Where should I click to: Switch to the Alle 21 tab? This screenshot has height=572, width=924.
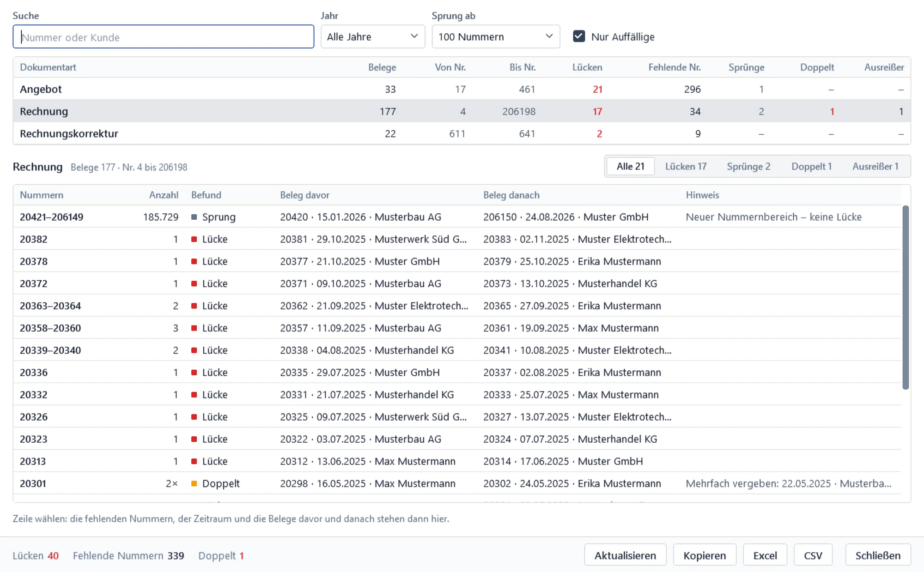point(630,167)
